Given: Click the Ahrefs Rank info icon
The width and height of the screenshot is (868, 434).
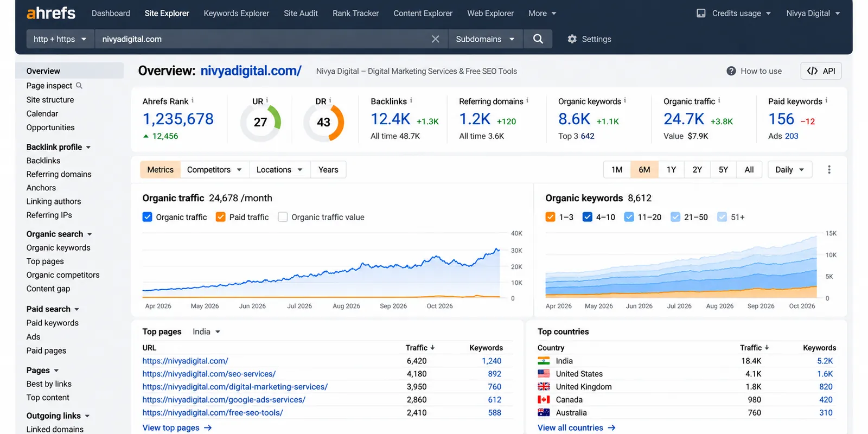Looking at the screenshot, I should [193, 100].
